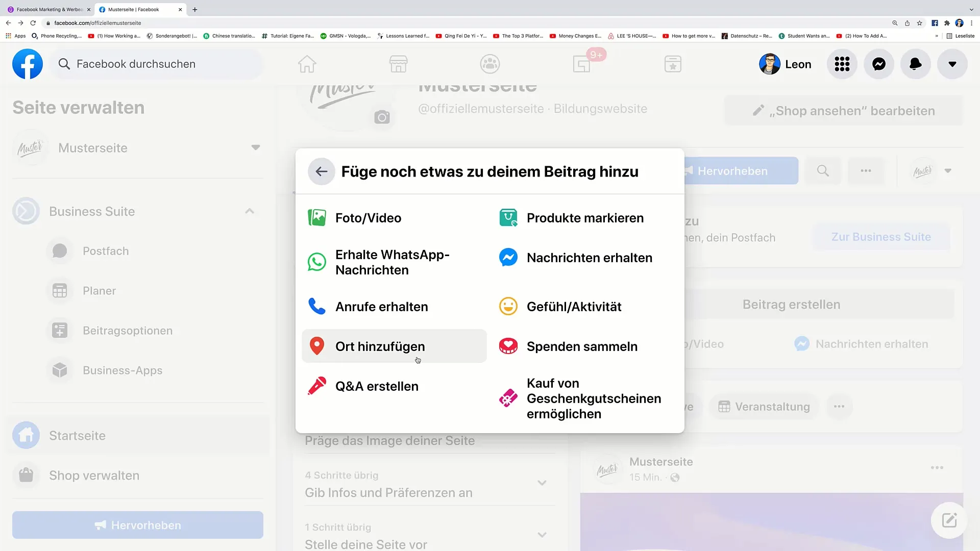Click Zur Business Suite button

881,237
